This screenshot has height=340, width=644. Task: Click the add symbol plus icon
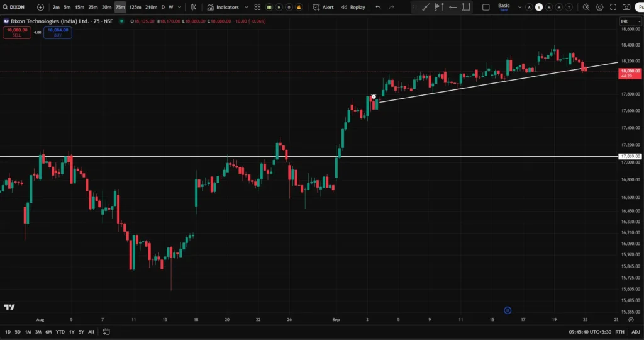point(41,7)
